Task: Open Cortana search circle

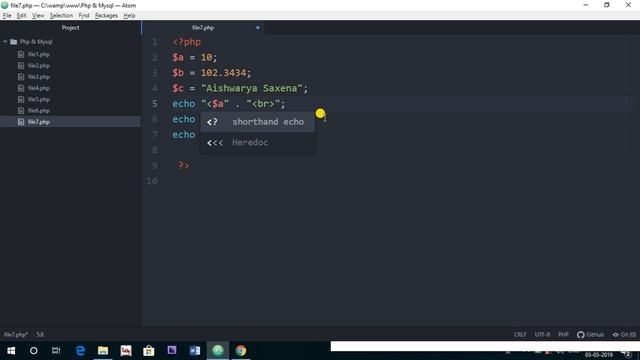Action: [33, 351]
